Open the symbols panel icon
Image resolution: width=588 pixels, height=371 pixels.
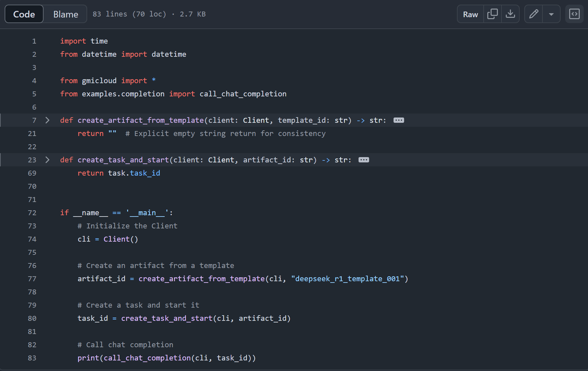[574, 14]
